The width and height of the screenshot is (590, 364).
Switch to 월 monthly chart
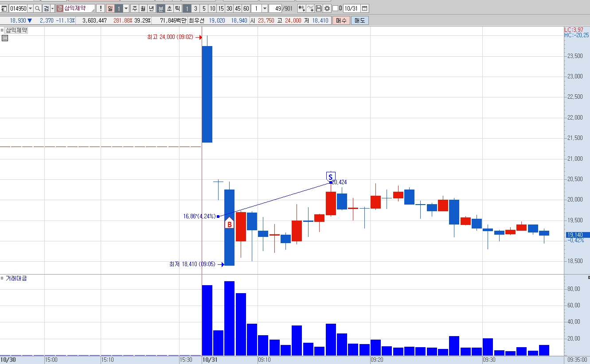pos(143,8)
